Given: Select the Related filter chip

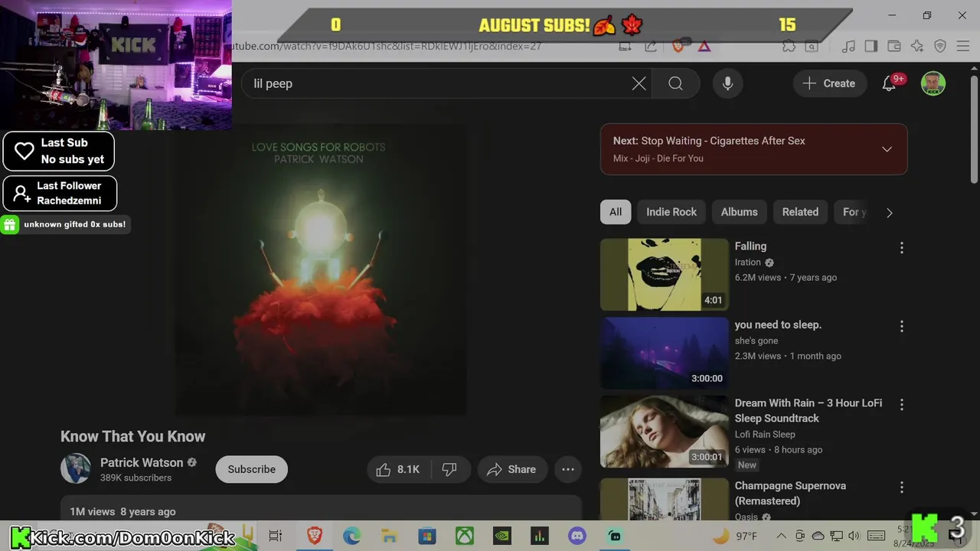Looking at the screenshot, I should tap(800, 212).
